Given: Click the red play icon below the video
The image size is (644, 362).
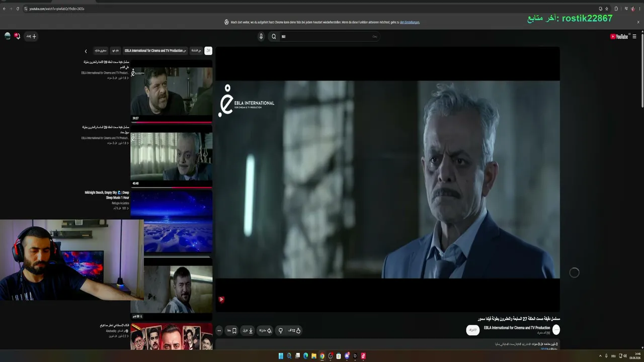Looking at the screenshot, I should [221, 300].
